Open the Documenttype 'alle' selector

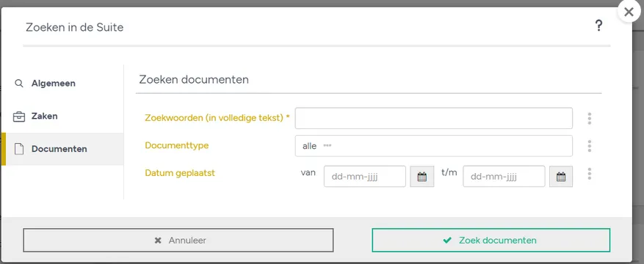pos(434,145)
